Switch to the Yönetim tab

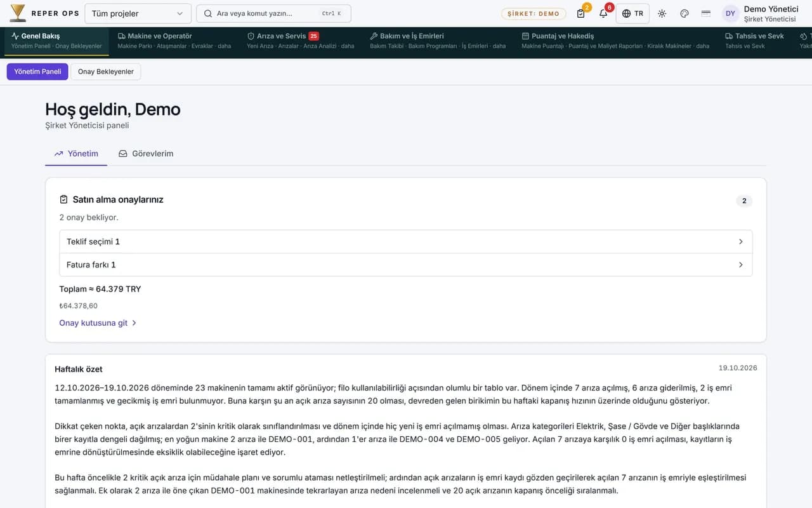click(76, 154)
